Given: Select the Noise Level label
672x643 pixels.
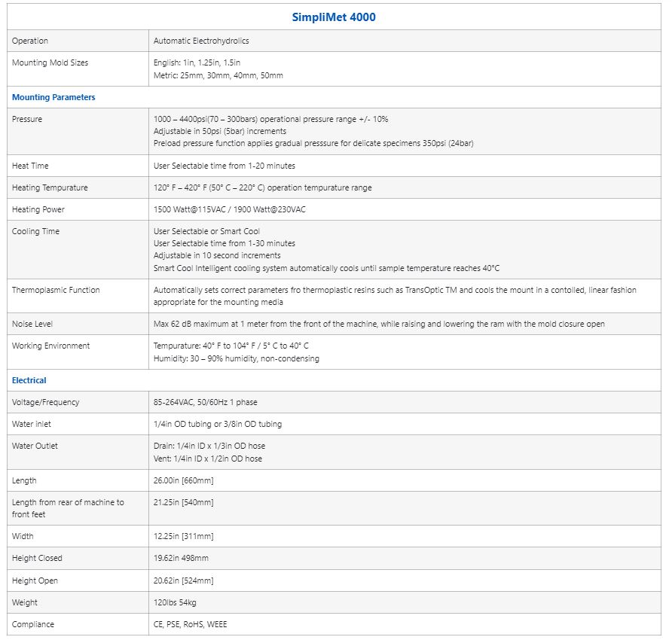Looking at the screenshot, I should coord(32,324).
